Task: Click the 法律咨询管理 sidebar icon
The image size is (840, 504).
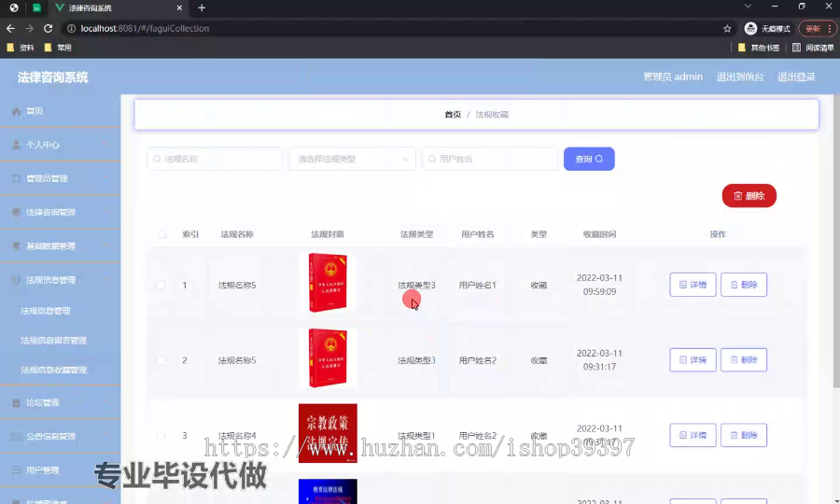Action: click(16, 212)
